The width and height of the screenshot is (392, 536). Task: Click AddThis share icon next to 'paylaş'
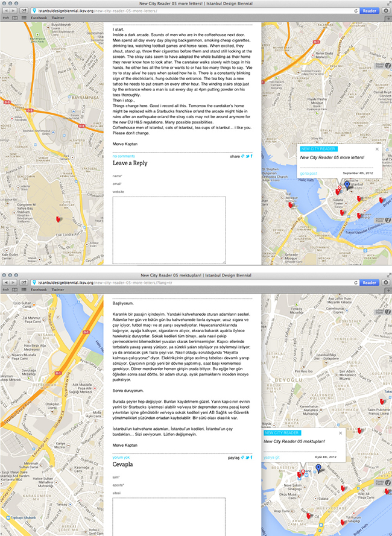[243, 458]
